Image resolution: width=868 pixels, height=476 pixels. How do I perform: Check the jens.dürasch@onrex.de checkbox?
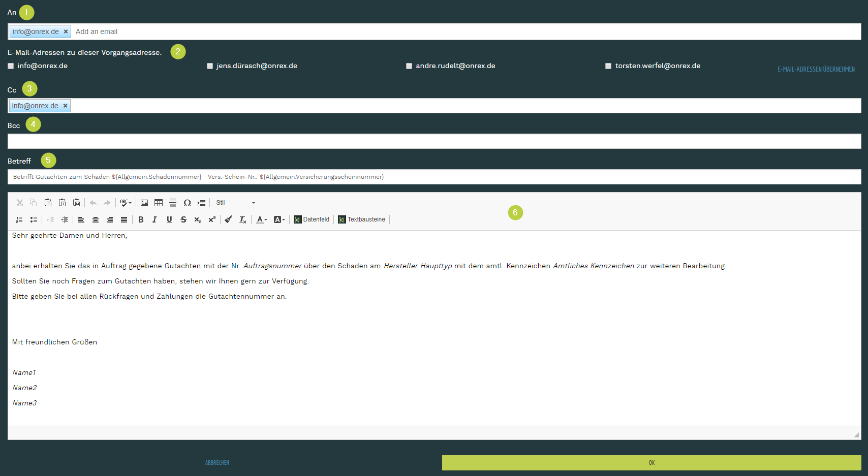pyautogui.click(x=210, y=66)
